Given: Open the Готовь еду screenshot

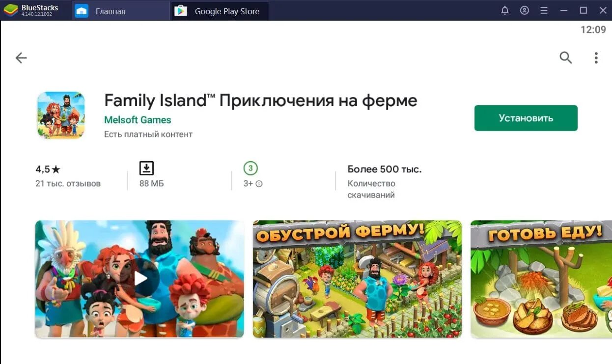Looking at the screenshot, I should [541, 279].
